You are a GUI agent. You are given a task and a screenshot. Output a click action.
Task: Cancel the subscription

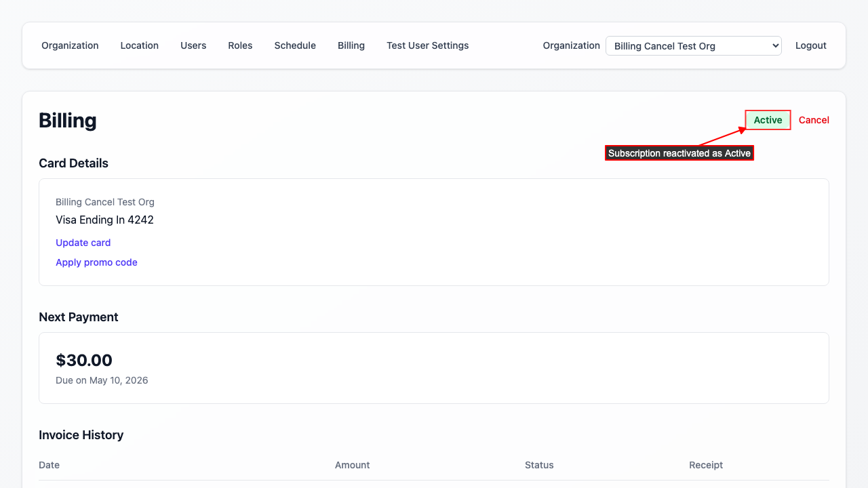(814, 120)
